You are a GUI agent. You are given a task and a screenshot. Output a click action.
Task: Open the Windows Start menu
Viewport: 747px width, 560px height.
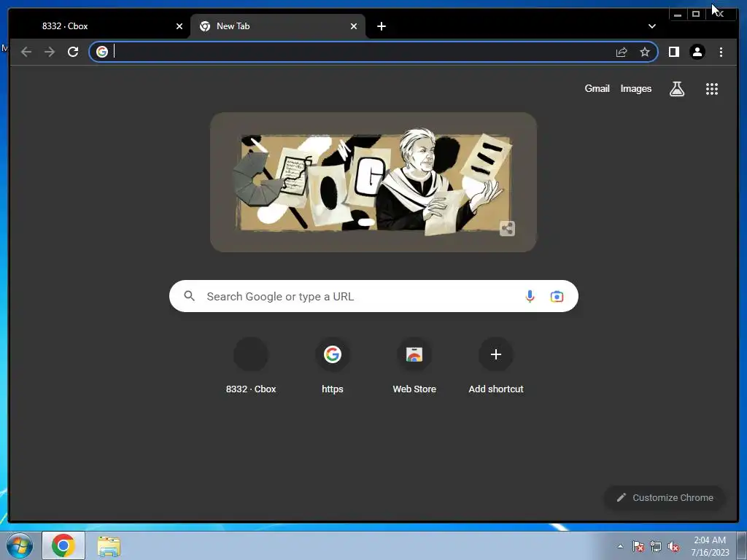20,545
